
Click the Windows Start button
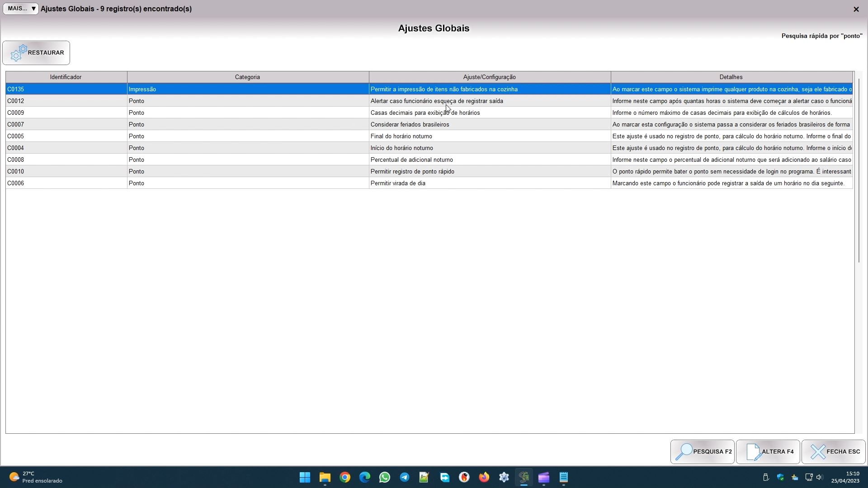point(305,477)
